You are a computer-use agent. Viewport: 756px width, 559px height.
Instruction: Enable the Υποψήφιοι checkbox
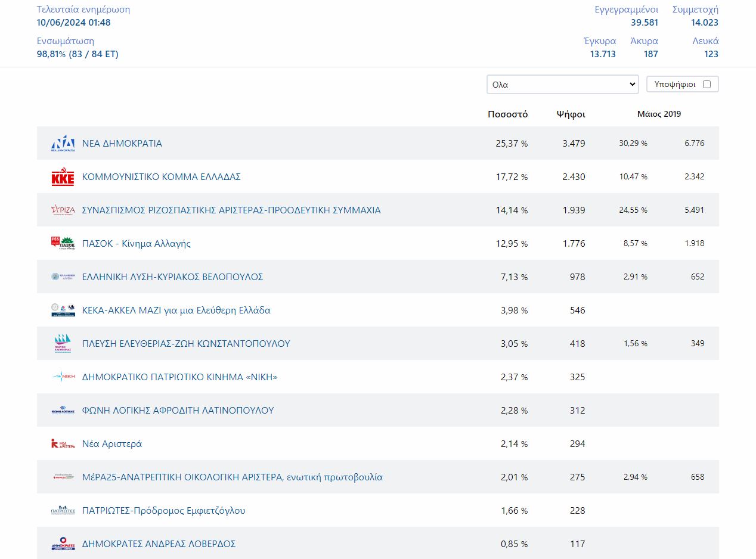click(x=707, y=85)
